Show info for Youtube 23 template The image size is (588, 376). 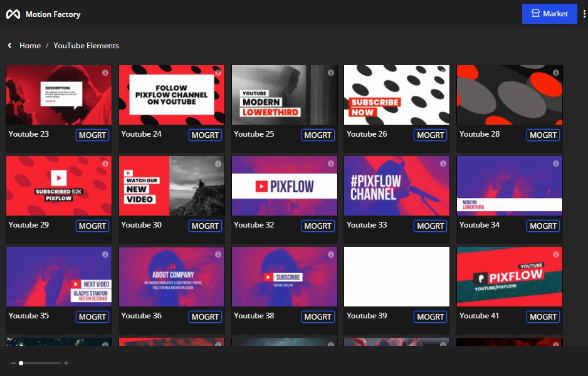(x=105, y=73)
